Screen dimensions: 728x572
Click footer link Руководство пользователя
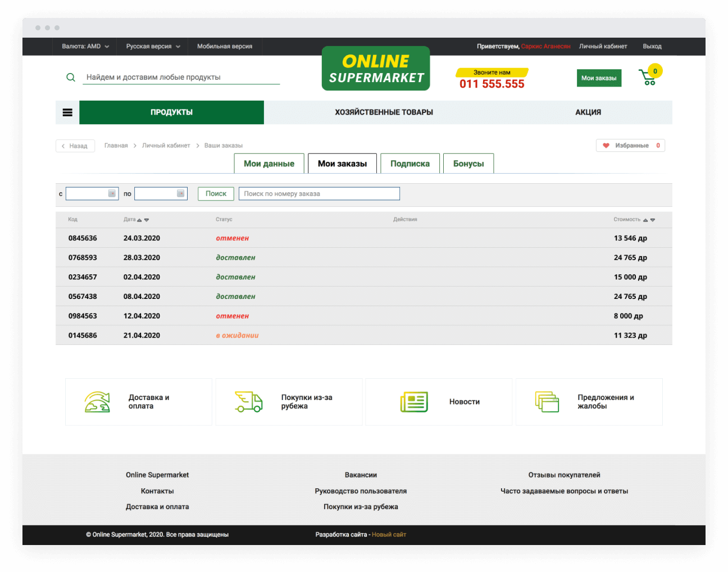(x=361, y=491)
